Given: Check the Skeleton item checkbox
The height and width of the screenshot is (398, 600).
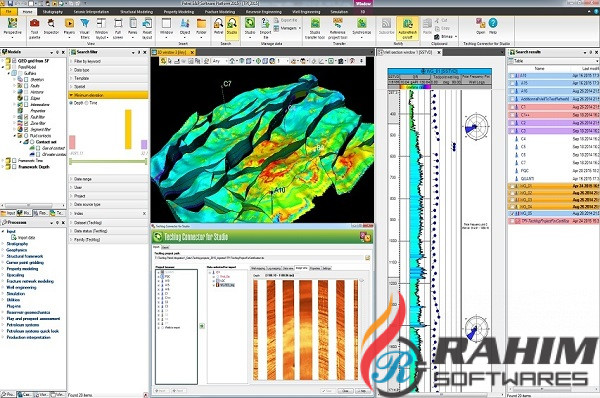Looking at the screenshot, I should 26,80.
